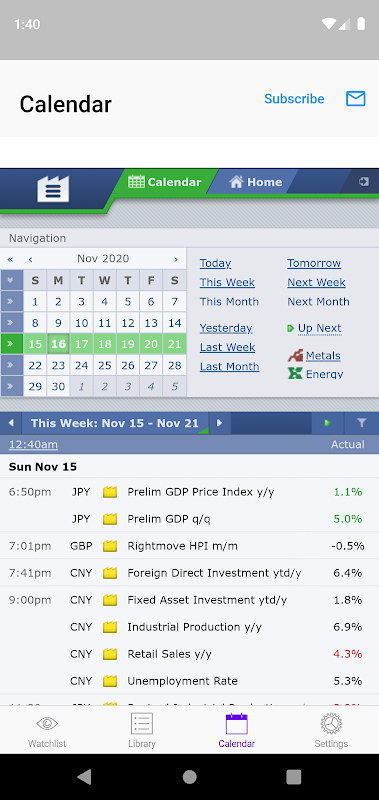Select the week row arrow for Nov 22-28

pos(12,365)
